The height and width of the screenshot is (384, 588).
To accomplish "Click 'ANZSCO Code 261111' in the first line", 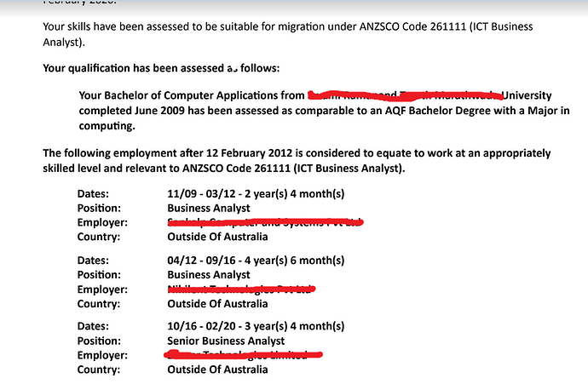I will pos(412,26).
